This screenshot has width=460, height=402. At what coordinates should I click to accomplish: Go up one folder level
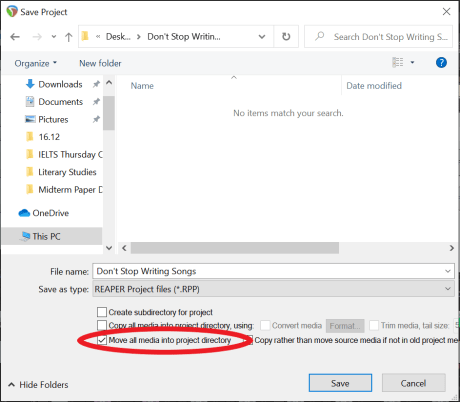(69, 37)
